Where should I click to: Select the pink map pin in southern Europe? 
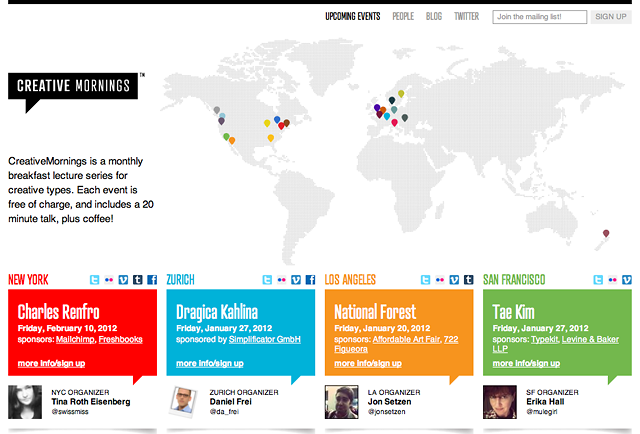tap(394, 122)
